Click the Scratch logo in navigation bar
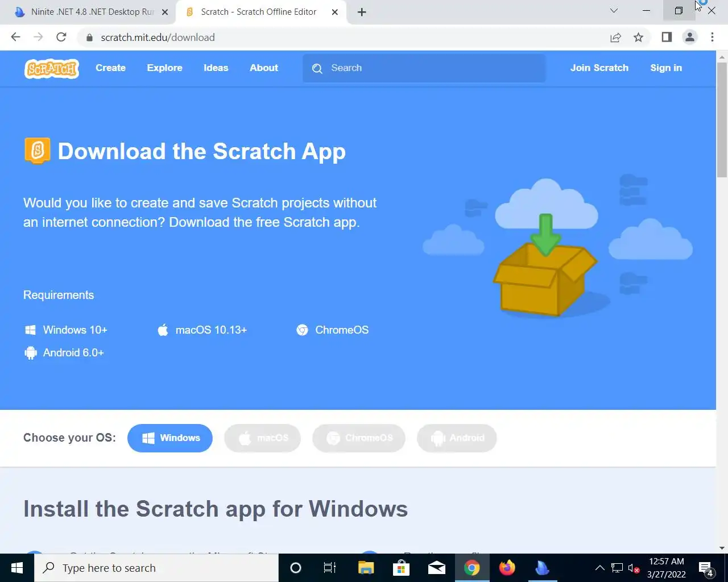728x582 pixels. click(52, 68)
